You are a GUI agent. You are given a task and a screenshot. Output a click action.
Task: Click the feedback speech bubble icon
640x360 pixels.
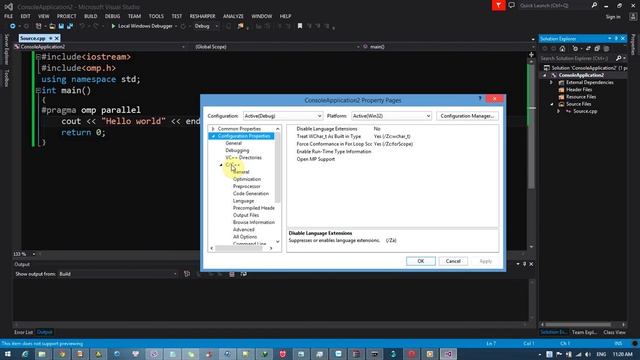(511, 5)
